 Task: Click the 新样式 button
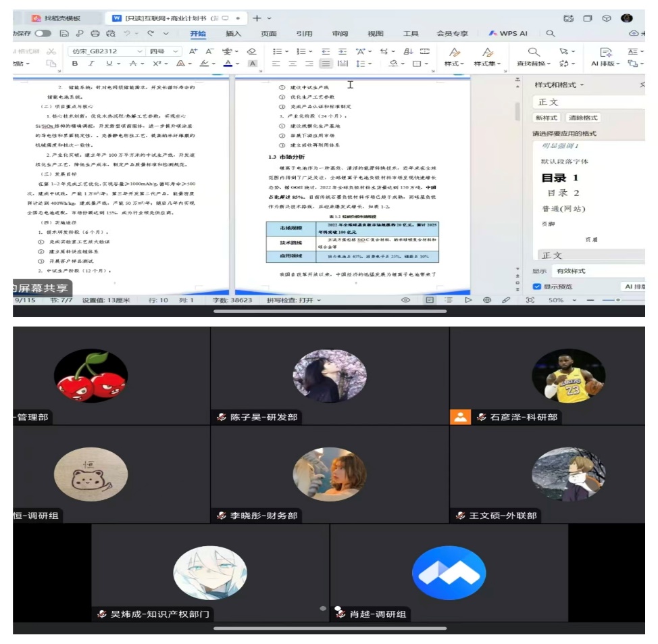547,118
